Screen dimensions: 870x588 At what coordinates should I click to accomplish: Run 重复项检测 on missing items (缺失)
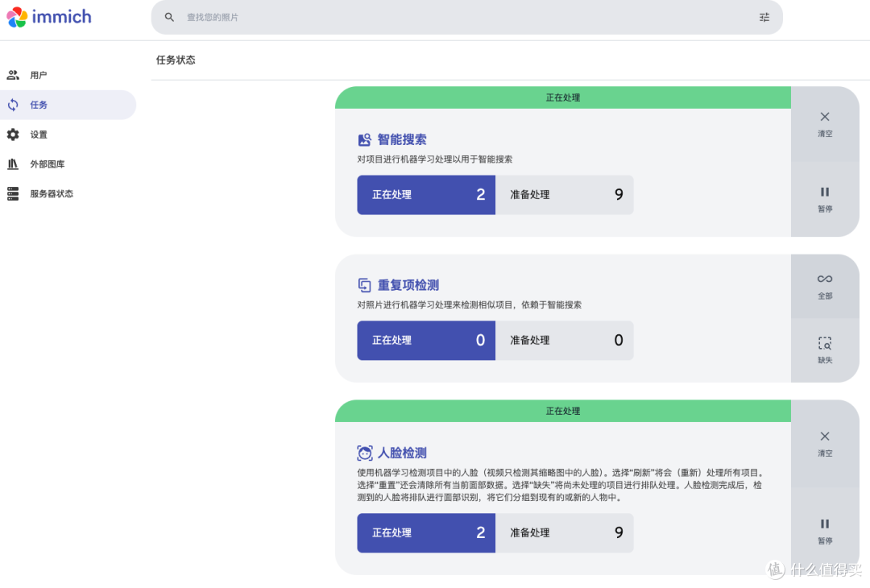click(825, 350)
